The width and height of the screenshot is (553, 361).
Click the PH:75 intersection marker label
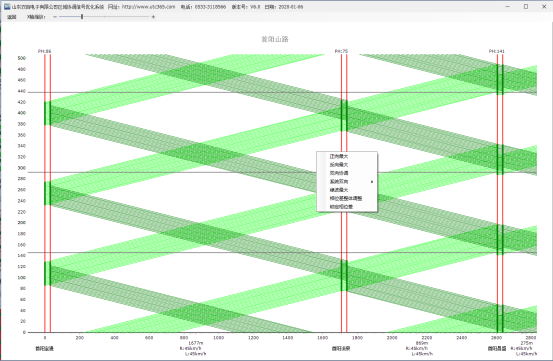341,51
